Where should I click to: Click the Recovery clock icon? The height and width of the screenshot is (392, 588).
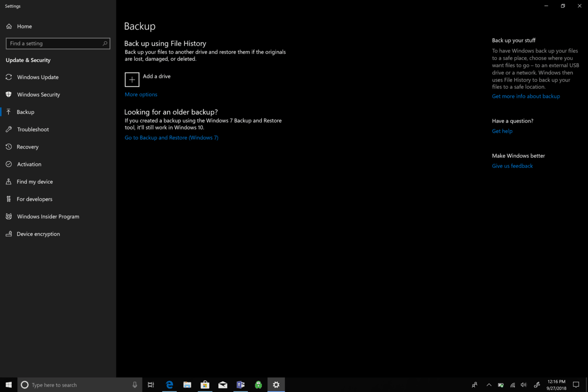point(9,146)
